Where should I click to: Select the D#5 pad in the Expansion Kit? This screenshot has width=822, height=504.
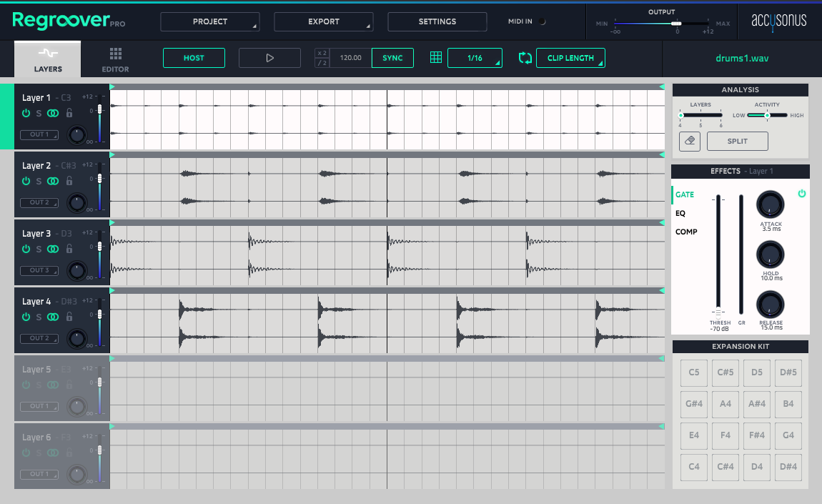click(x=788, y=372)
